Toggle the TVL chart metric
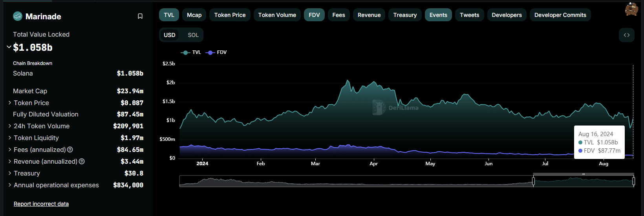644x216 pixels. (169, 15)
